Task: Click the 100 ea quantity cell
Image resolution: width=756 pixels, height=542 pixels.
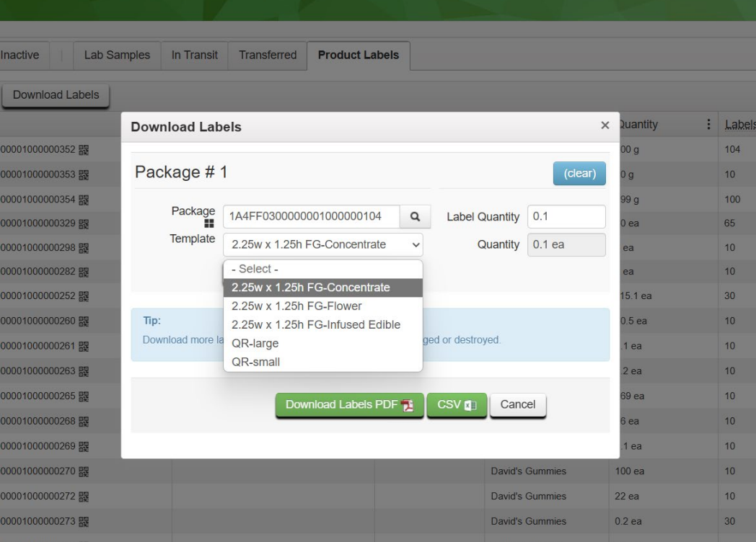Action: tap(630, 471)
